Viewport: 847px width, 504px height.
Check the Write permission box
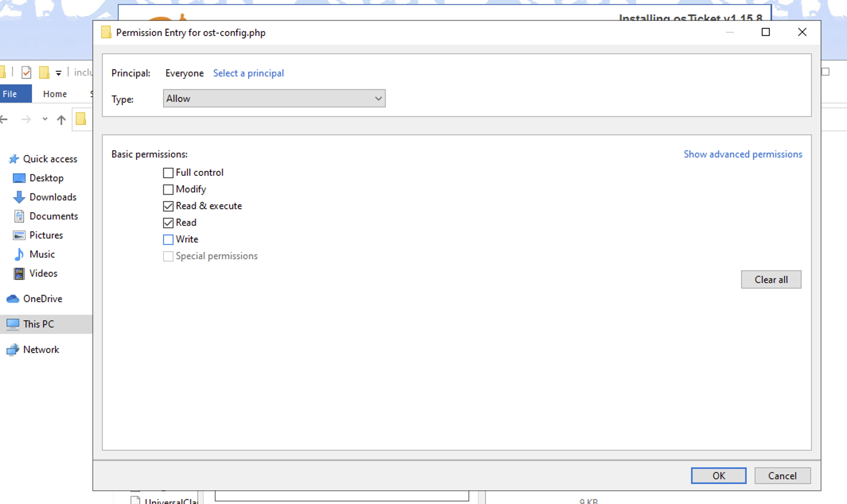(x=168, y=240)
